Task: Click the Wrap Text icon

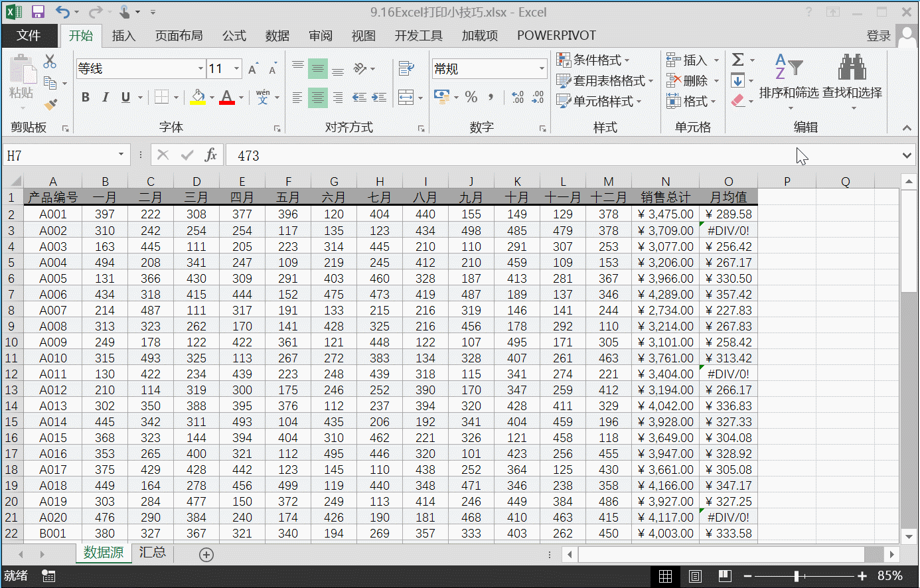Action: click(x=406, y=68)
